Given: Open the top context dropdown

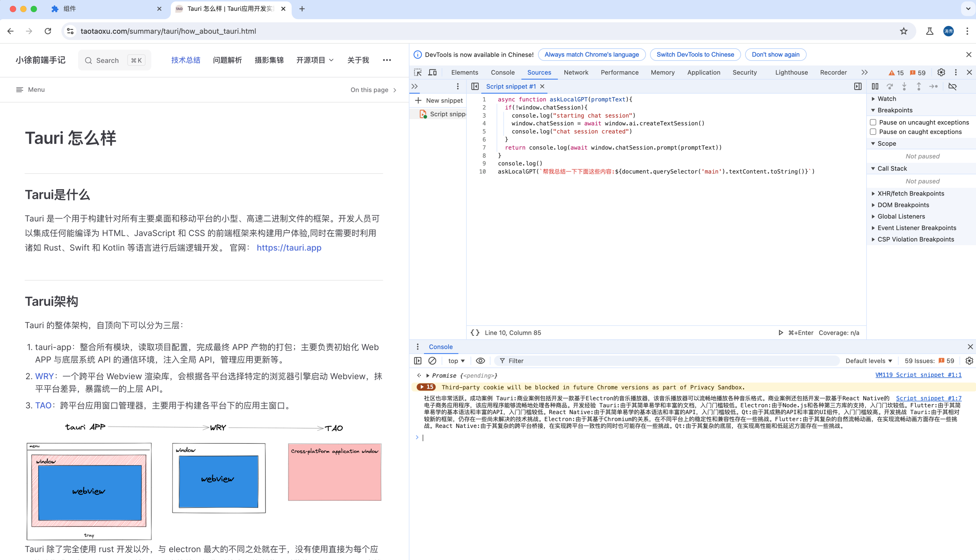Looking at the screenshot, I should (x=456, y=361).
